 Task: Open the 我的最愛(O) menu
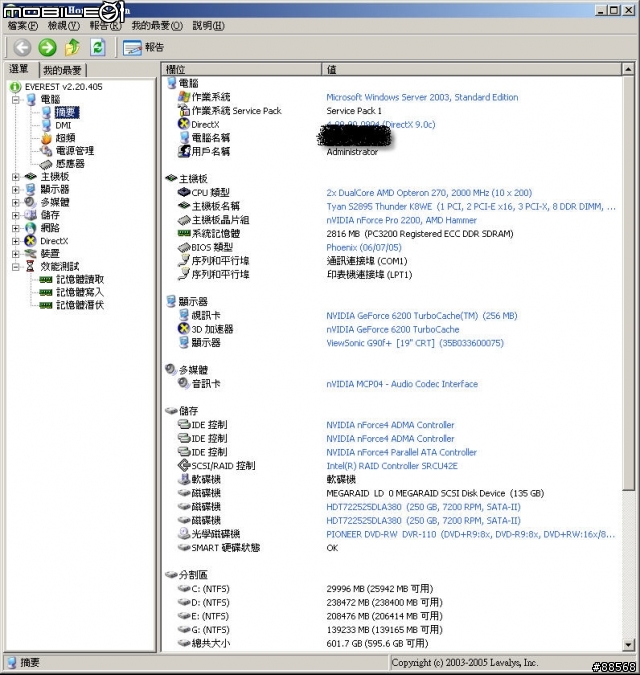[x=157, y=26]
